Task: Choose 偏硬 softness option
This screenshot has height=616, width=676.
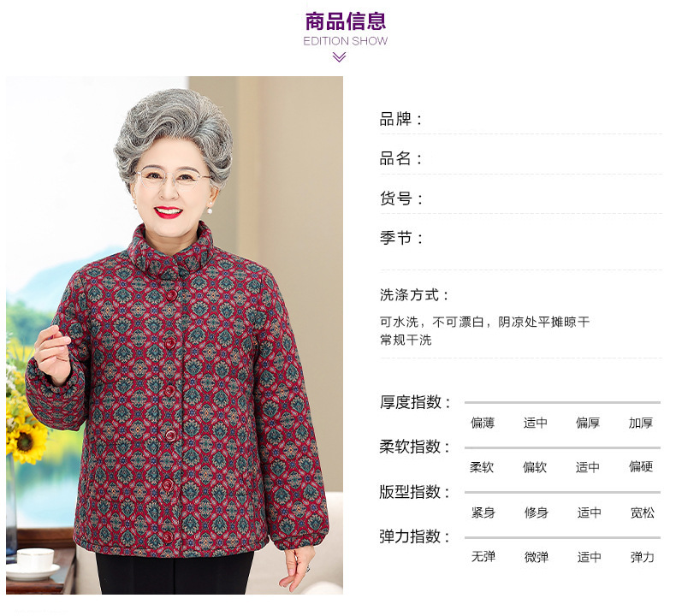Action: click(641, 466)
